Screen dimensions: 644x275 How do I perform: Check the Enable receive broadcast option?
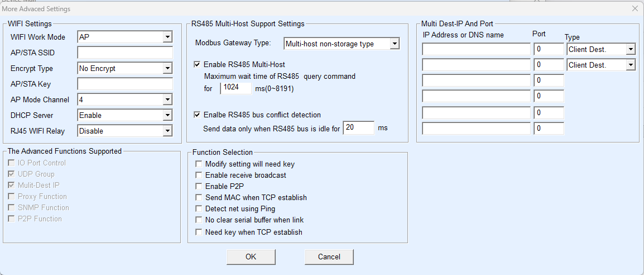click(x=198, y=176)
